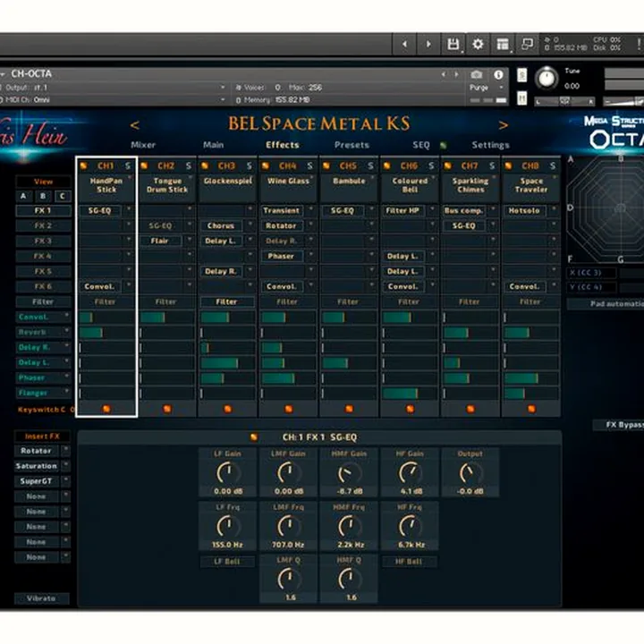This screenshot has width=644, height=644.
Task: Open Kontakt settings gear icon
Action: pos(478,44)
